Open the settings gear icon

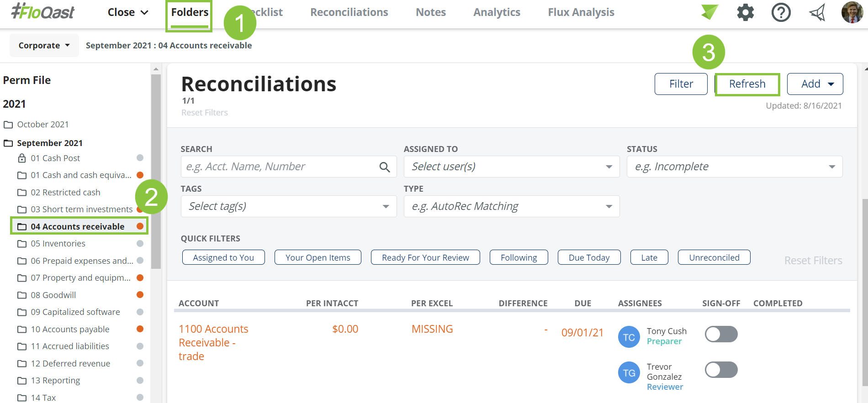(x=745, y=12)
